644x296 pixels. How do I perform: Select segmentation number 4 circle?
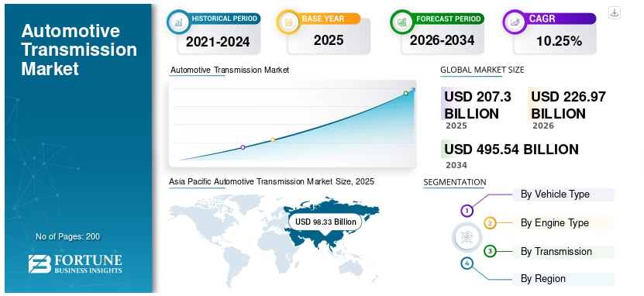coord(467,263)
